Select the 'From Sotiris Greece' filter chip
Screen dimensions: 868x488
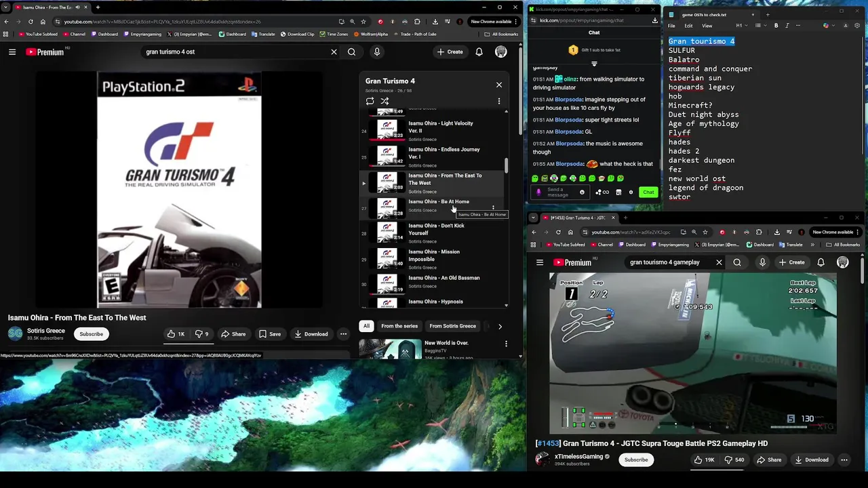(x=452, y=326)
